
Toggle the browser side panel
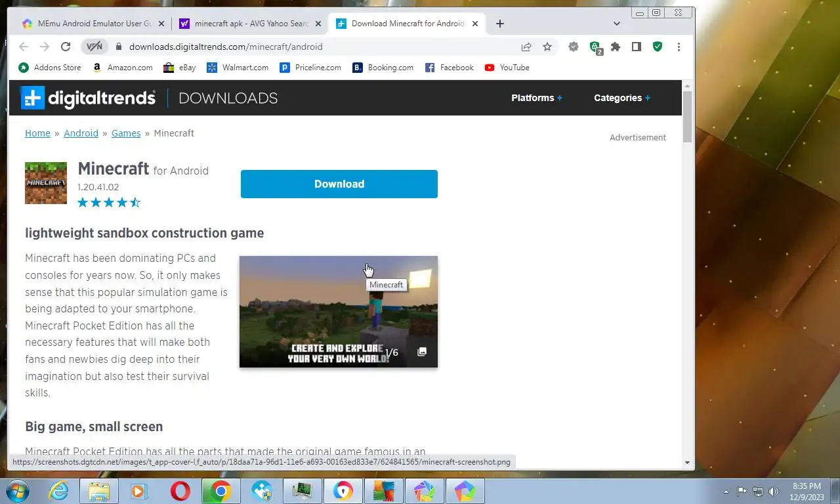pos(637,47)
